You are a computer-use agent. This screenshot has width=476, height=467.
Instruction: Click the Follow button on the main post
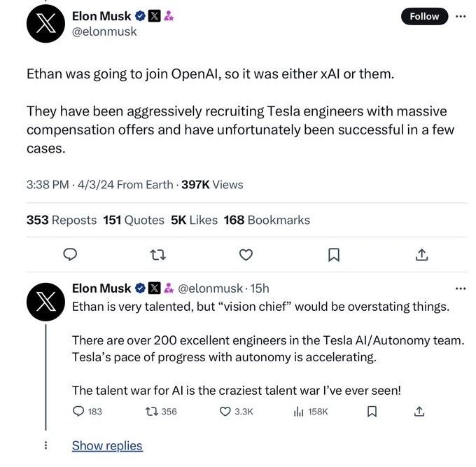(x=424, y=16)
